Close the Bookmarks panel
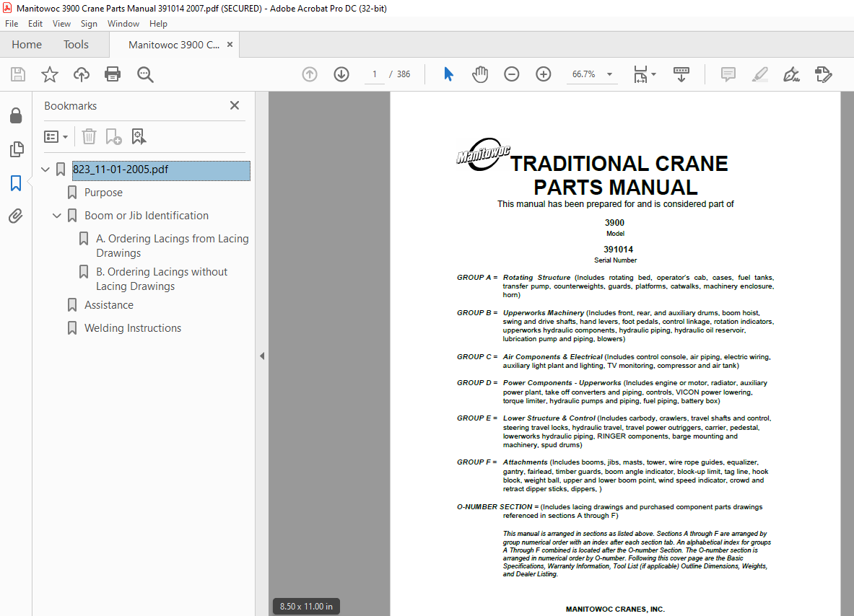 [234, 105]
